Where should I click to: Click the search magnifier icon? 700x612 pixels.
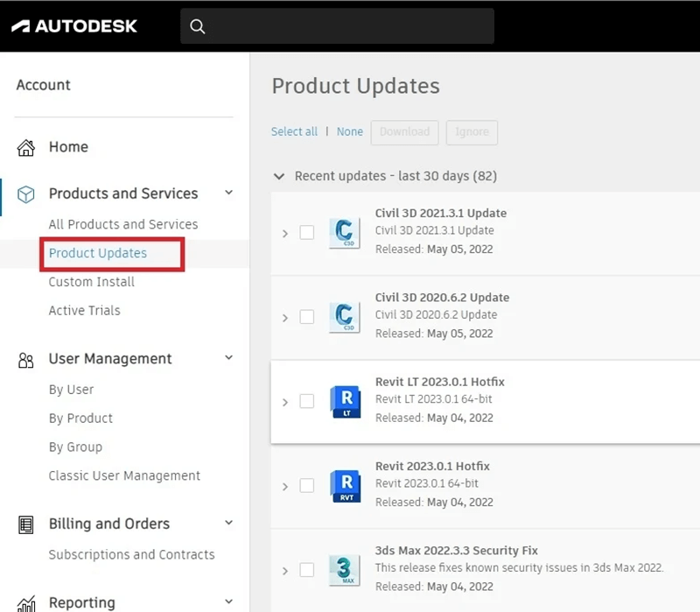click(198, 26)
